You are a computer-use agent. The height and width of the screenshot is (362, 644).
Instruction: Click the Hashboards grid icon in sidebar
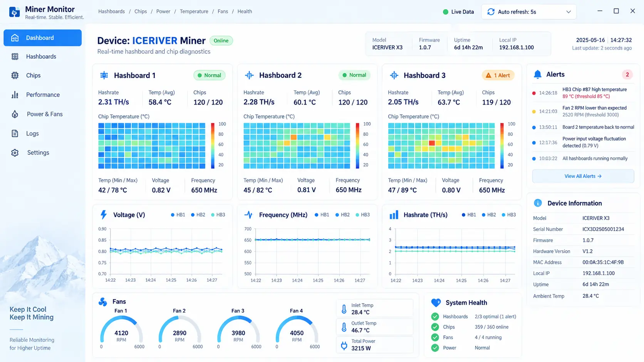click(15, 57)
